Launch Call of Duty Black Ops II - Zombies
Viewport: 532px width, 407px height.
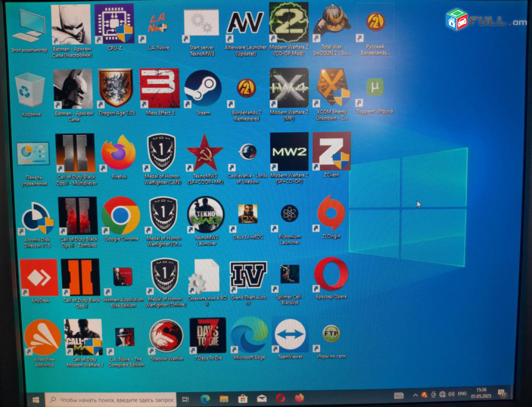click(x=78, y=216)
